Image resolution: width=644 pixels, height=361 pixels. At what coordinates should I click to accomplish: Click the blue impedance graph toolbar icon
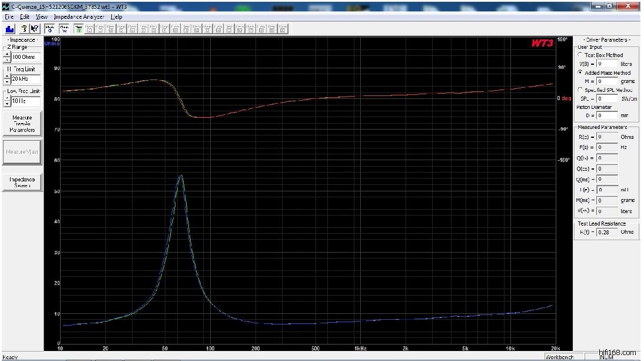9,28
